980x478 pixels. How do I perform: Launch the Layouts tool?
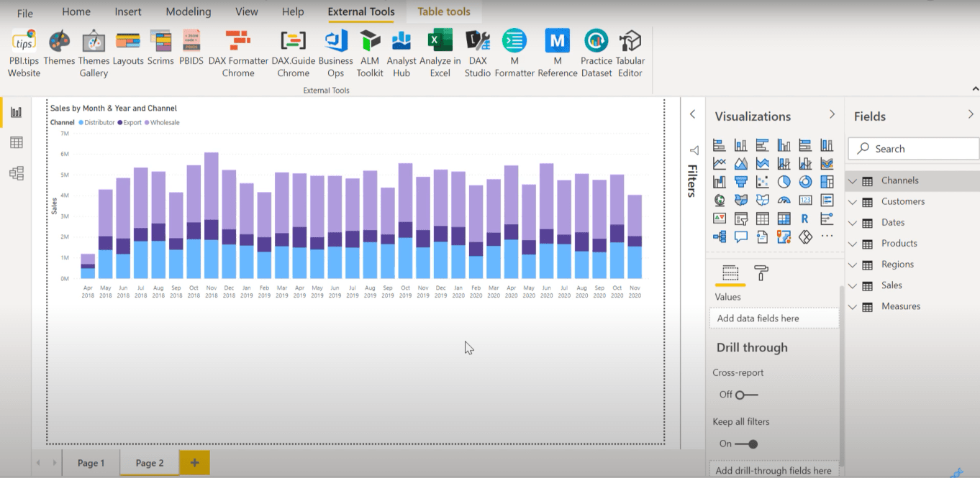pos(128,48)
